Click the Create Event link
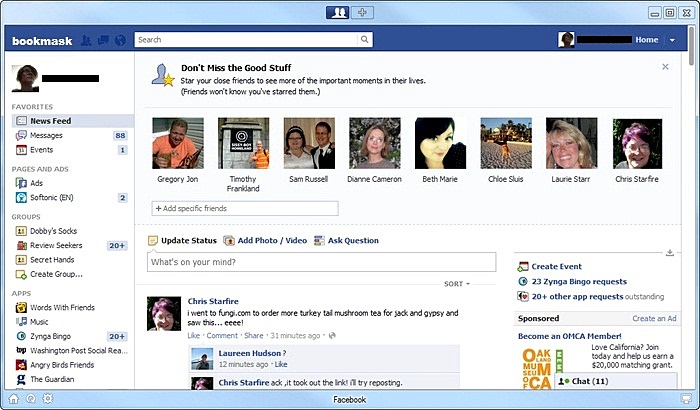 pyautogui.click(x=556, y=266)
